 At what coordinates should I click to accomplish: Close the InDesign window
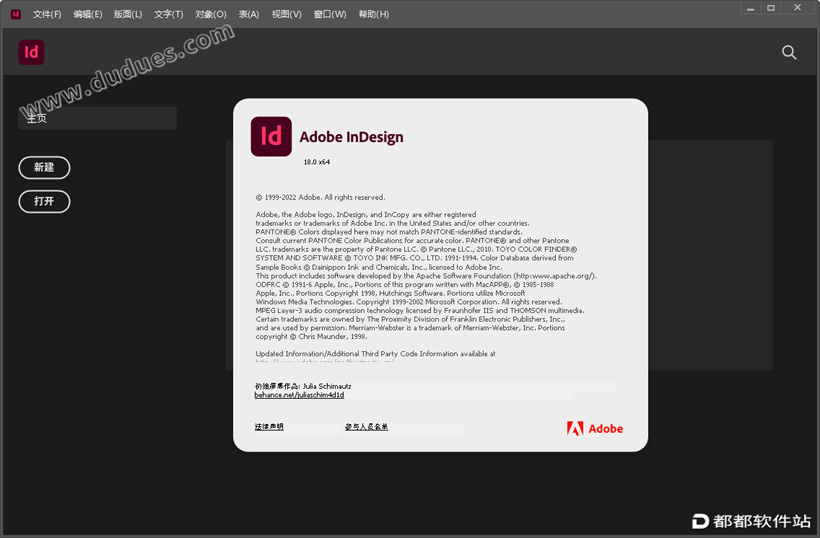[798, 7]
